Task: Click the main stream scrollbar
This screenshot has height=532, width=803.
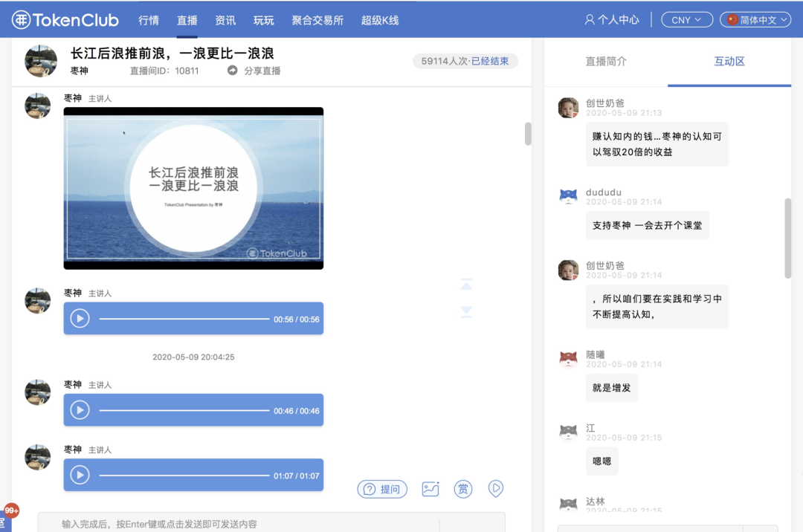Action: (528, 134)
